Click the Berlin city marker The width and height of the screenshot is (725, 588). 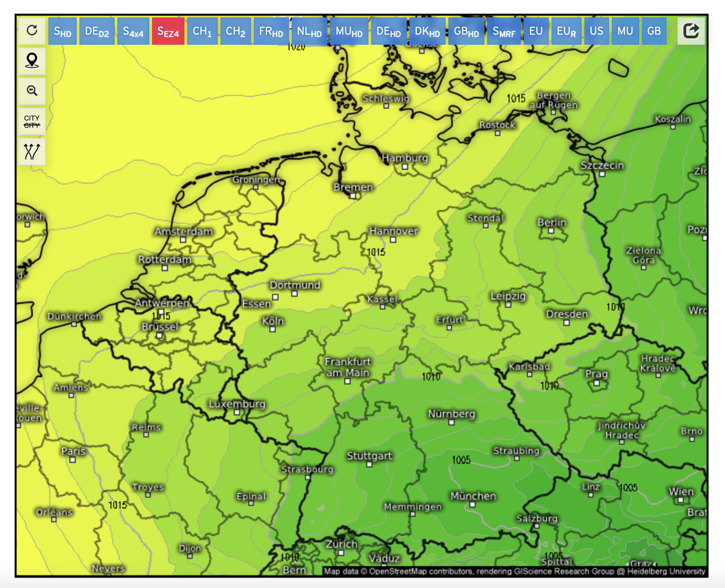coord(551,231)
